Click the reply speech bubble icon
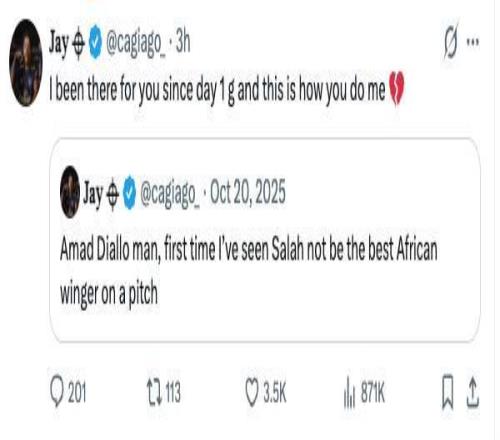The image size is (500, 440). tap(57, 391)
